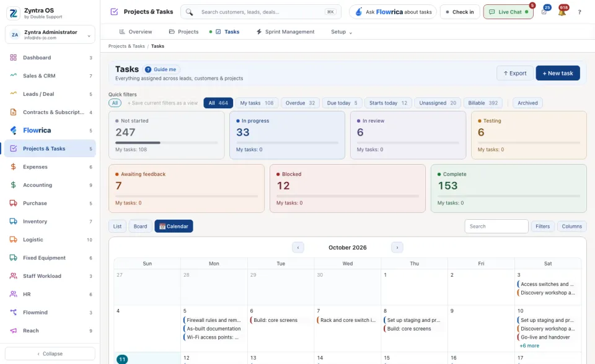Click the question mark help icon
This screenshot has height=364, width=595.
(580, 12)
